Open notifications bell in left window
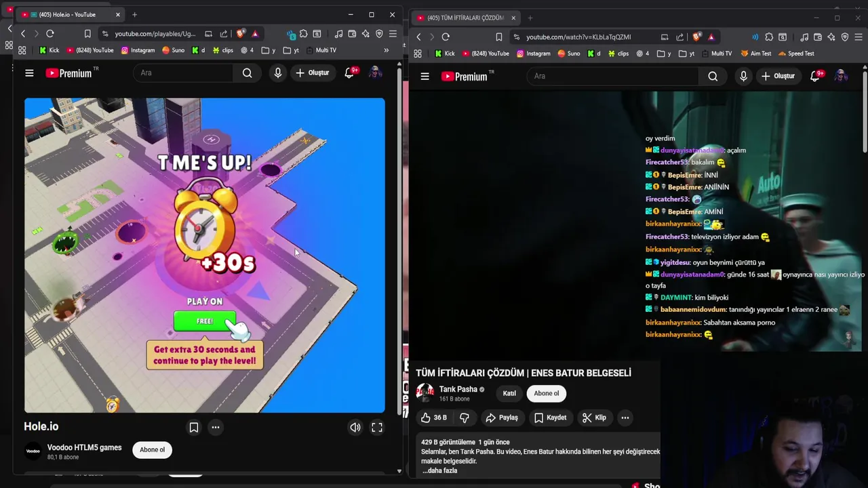The height and width of the screenshot is (488, 868). [x=349, y=73]
